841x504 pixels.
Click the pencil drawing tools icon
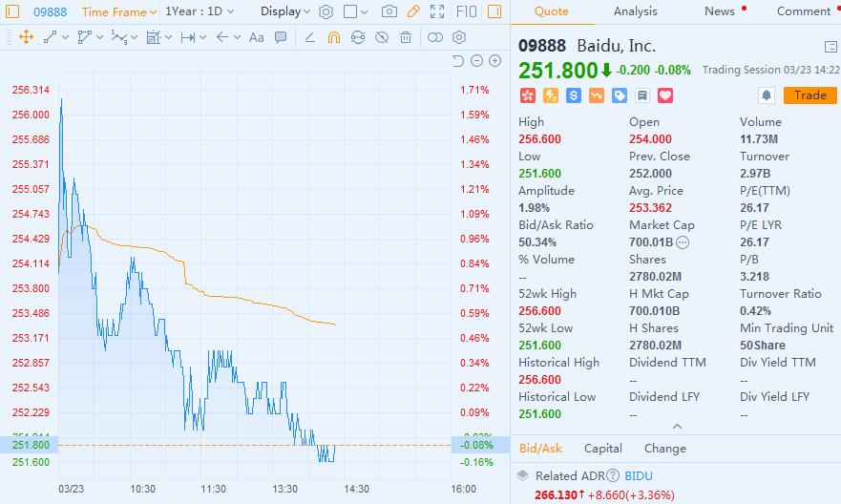413,12
